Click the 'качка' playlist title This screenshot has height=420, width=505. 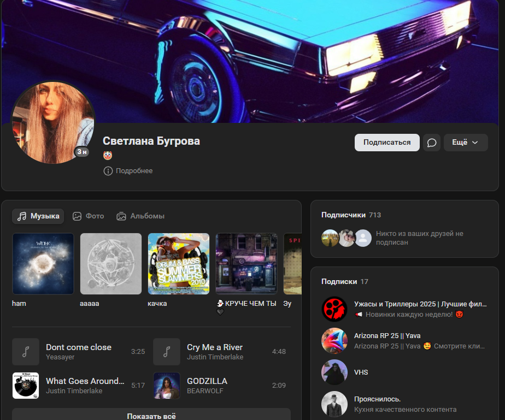[157, 304]
